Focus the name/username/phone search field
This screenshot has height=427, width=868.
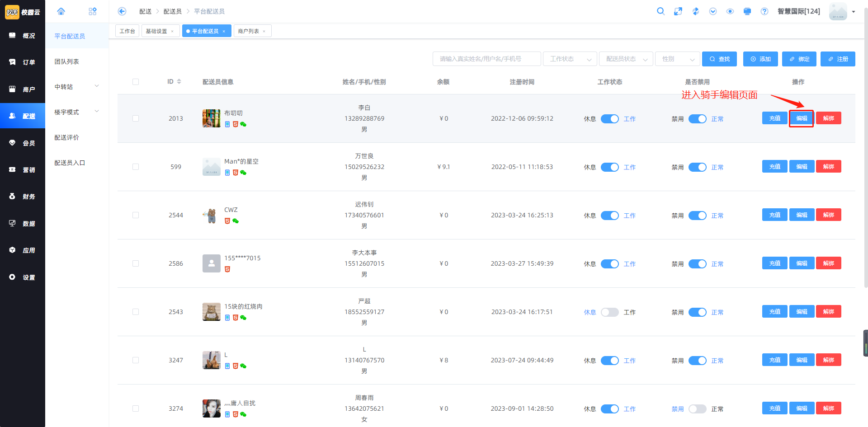487,59
